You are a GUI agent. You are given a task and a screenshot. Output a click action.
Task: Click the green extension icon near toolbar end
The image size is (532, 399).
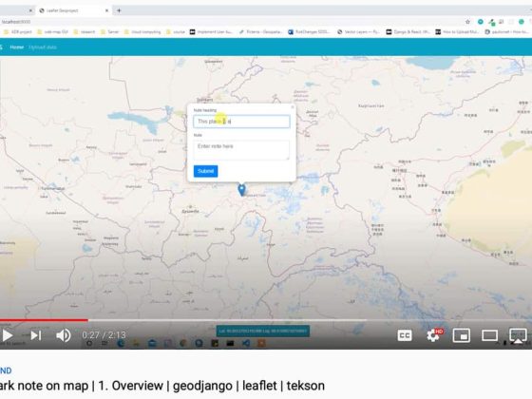tap(522, 22)
